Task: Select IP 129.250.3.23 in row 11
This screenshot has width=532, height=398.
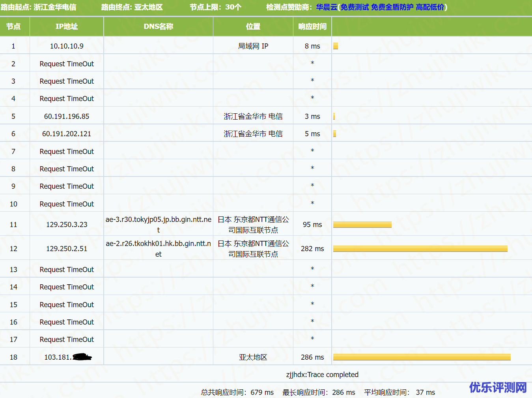Action: click(x=67, y=225)
